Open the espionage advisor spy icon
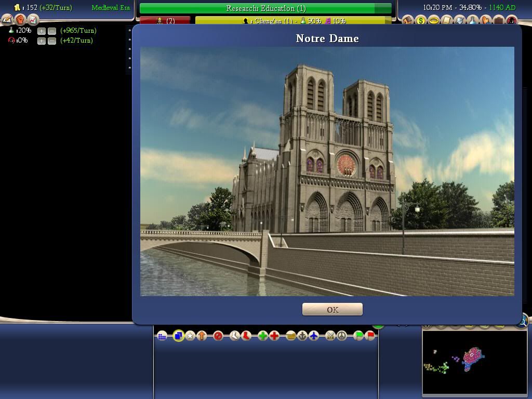 click(512, 20)
